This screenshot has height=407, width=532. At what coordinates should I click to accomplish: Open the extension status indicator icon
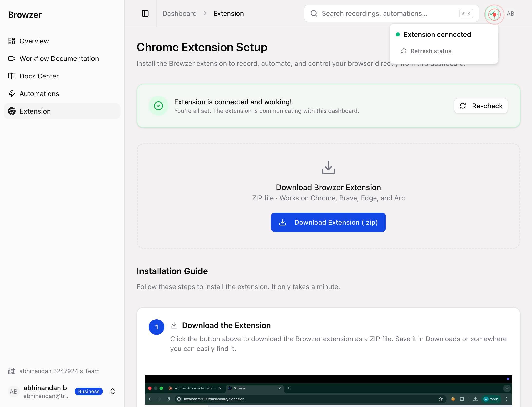tap(494, 14)
